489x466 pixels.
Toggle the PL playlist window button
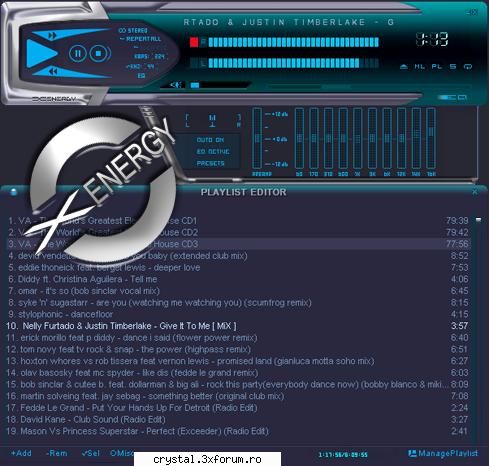tap(437, 67)
